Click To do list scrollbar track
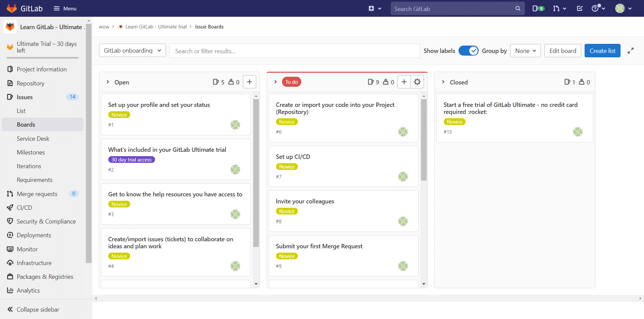Image resolution: width=644 pixels, height=319 pixels. (424, 231)
